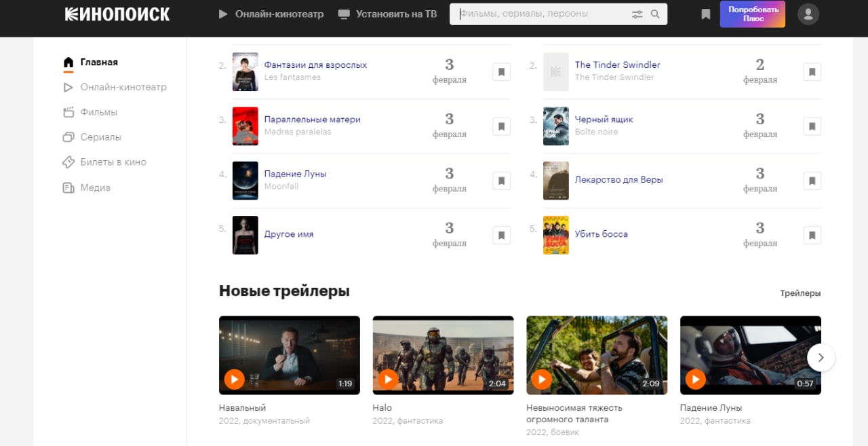
Task: Open Сериалы section in sidebar
Action: pyautogui.click(x=100, y=137)
